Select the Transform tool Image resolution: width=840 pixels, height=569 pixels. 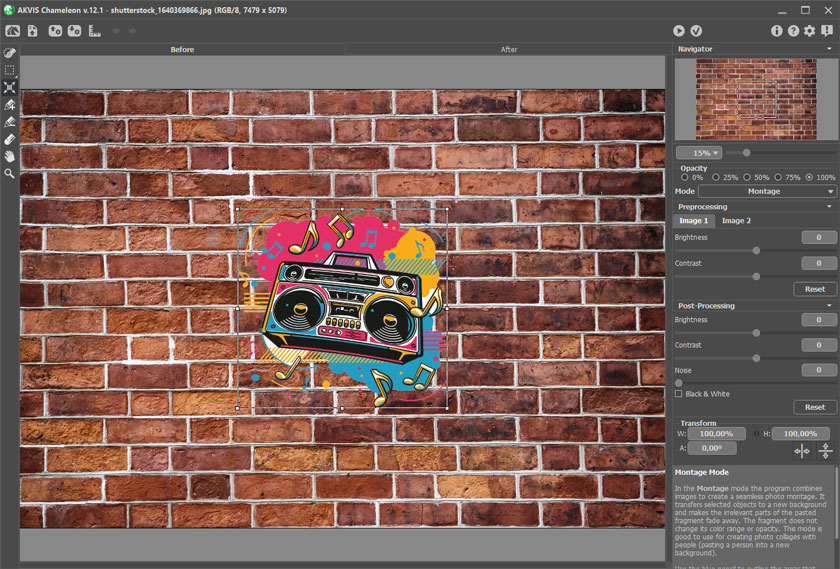tap(10, 87)
